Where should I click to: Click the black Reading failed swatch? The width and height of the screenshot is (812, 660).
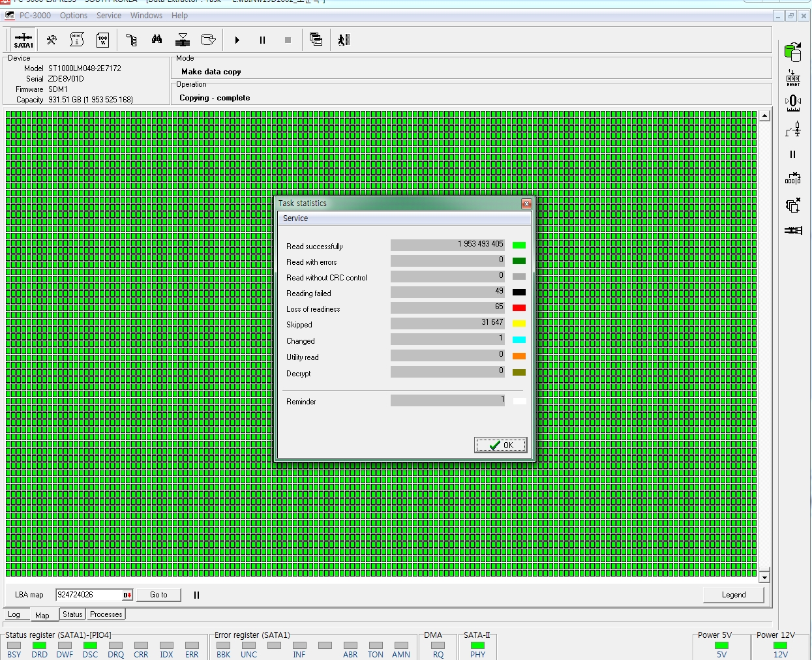coord(519,292)
